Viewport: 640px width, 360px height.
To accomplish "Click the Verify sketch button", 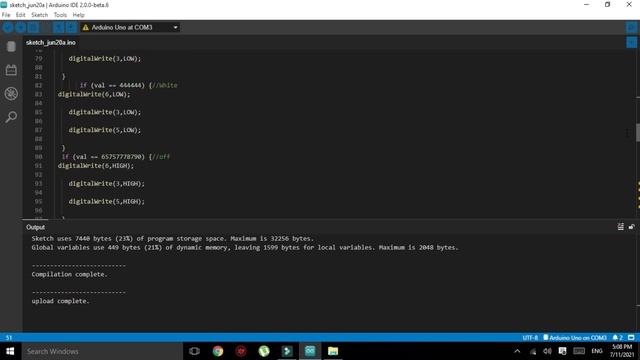I will click(x=8, y=27).
